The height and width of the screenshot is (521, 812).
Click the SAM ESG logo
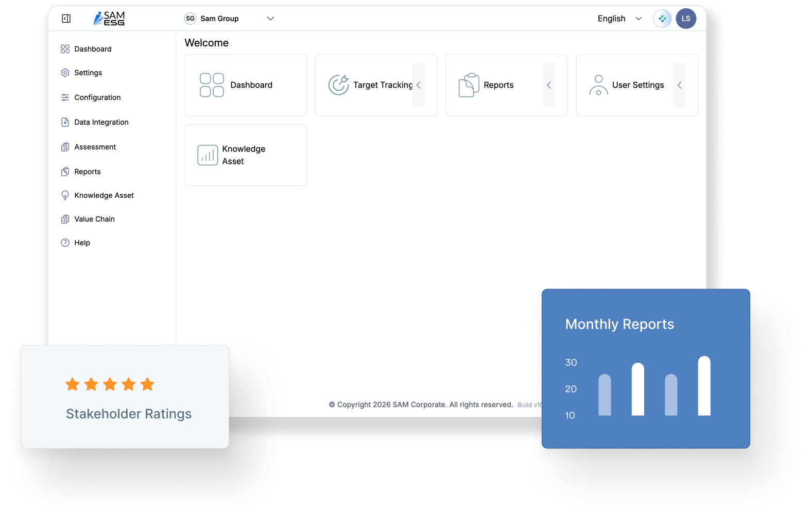pos(109,19)
